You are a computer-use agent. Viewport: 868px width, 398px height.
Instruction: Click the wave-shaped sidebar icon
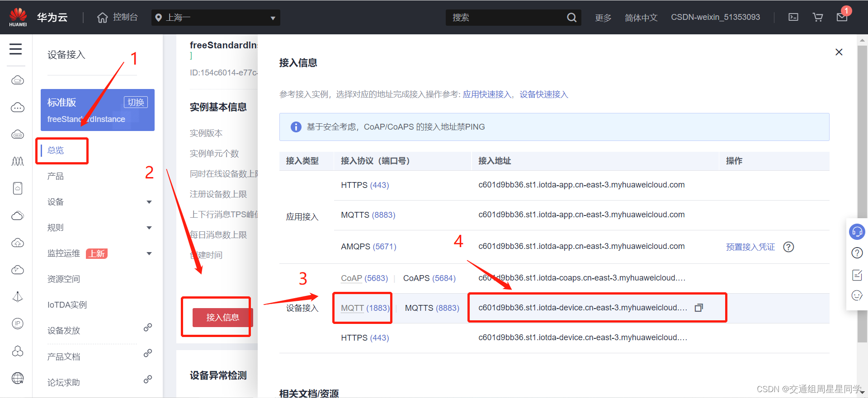tap(18, 161)
